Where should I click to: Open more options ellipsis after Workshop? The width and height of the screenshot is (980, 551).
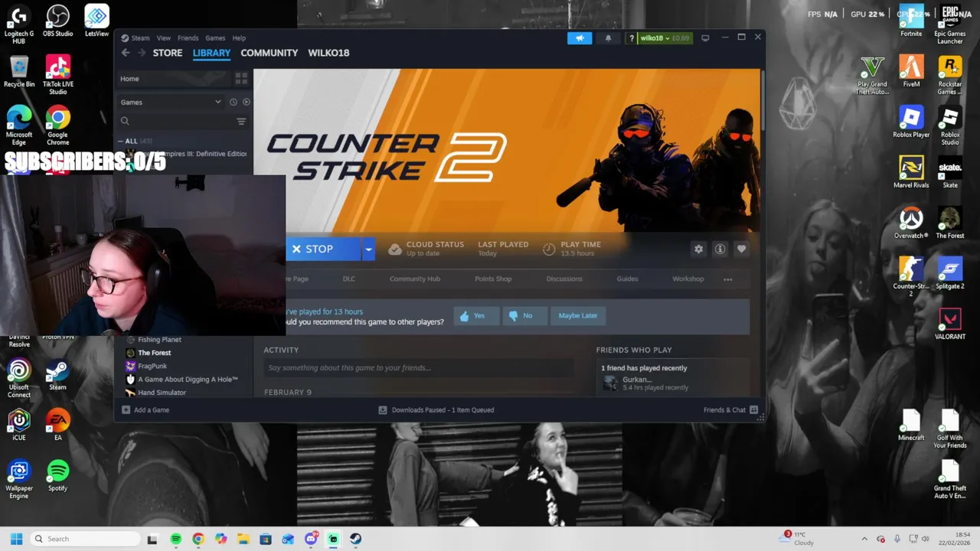pos(728,279)
